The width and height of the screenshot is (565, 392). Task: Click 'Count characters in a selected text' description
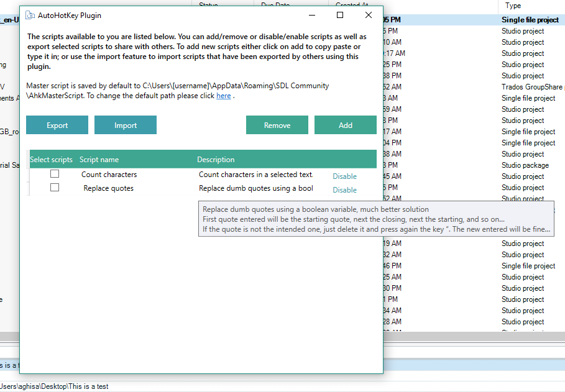pos(255,175)
